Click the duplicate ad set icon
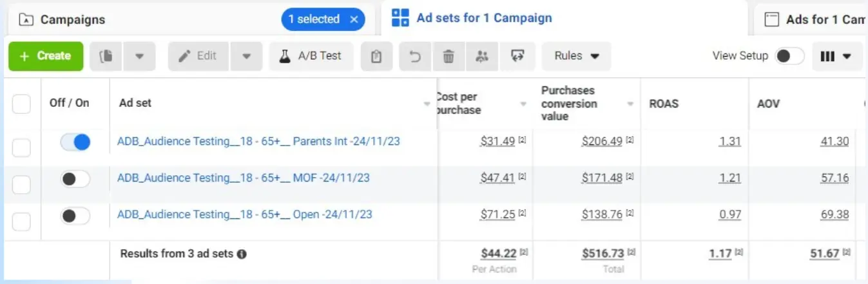Viewport: 868px width, 284px height. point(106,56)
